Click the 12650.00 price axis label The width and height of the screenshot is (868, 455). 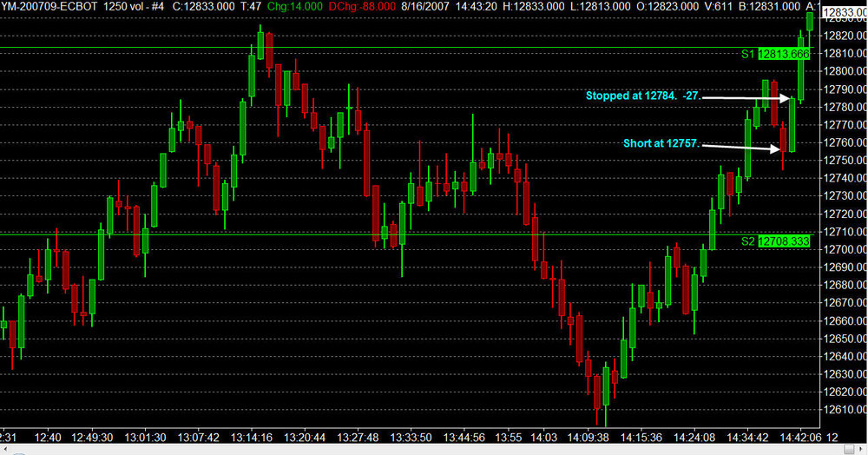point(845,338)
